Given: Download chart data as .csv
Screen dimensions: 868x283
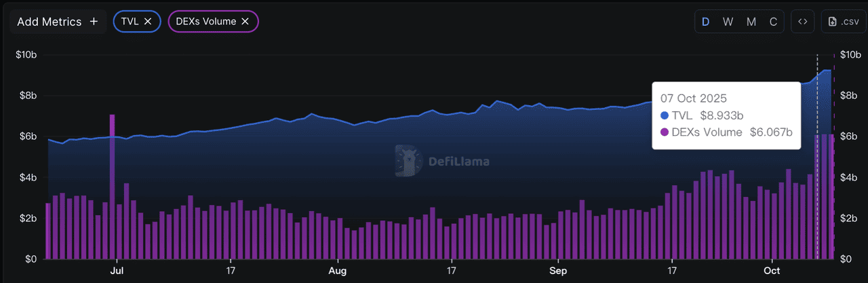Looking at the screenshot, I should click(843, 22).
